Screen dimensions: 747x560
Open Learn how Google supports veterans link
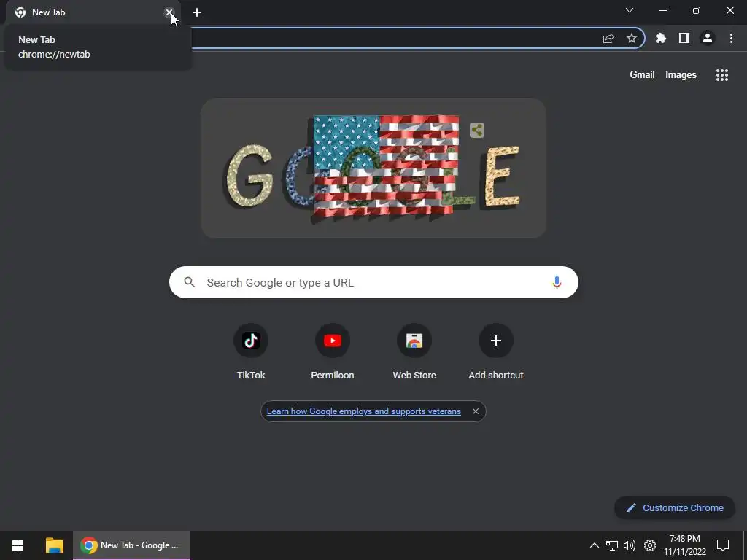[364, 411]
